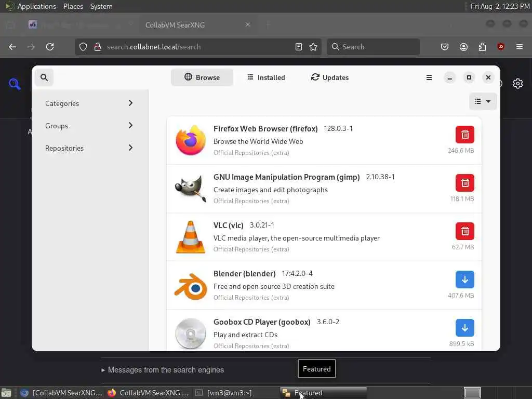532x399 pixels.
Task: Remove Firefox using its red trash button
Action: click(x=465, y=135)
